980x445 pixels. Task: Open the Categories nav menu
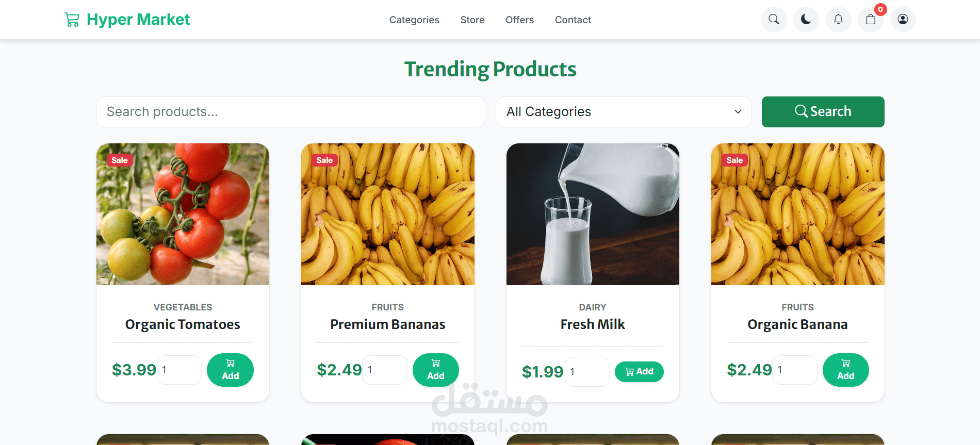[414, 20]
